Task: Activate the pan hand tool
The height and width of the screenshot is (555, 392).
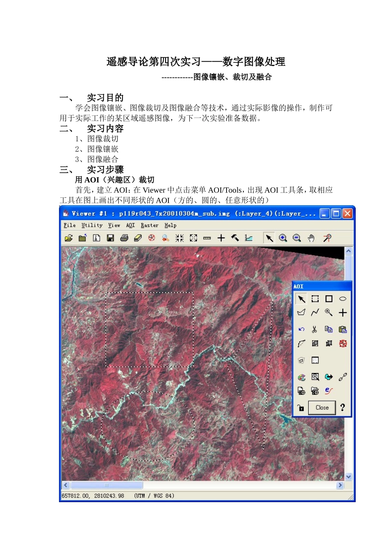Action: (x=311, y=238)
